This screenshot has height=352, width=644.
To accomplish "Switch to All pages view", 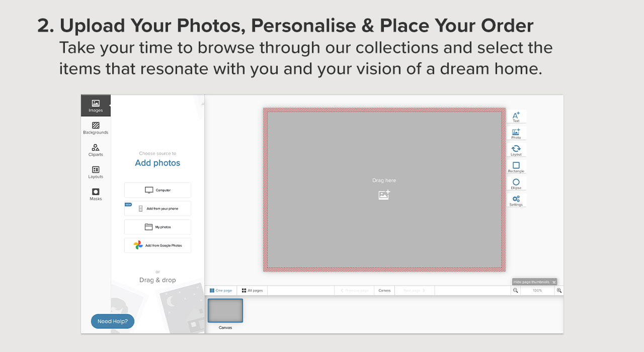I will point(252,290).
